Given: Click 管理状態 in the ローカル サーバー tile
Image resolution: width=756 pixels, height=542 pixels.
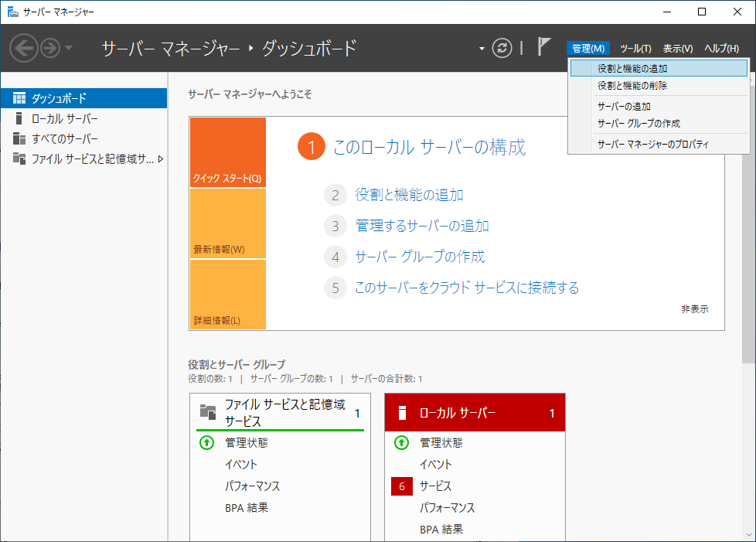Looking at the screenshot, I should 441,443.
